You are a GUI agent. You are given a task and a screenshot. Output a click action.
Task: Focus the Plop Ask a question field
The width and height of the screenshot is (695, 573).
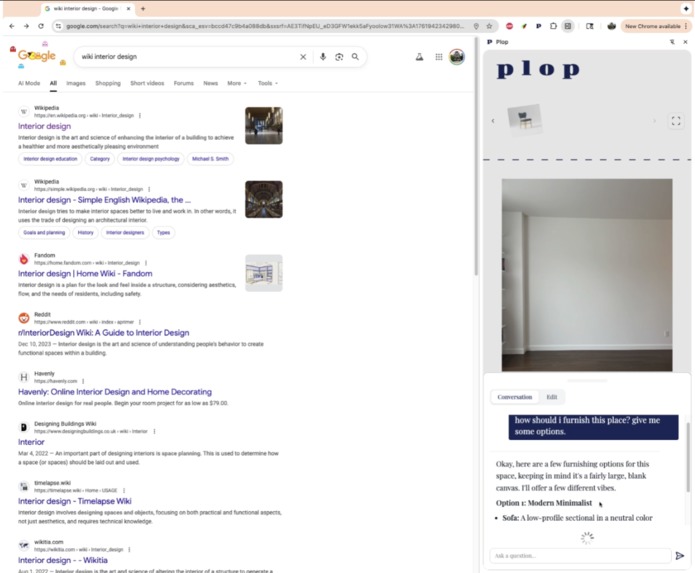pyautogui.click(x=580, y=556)
